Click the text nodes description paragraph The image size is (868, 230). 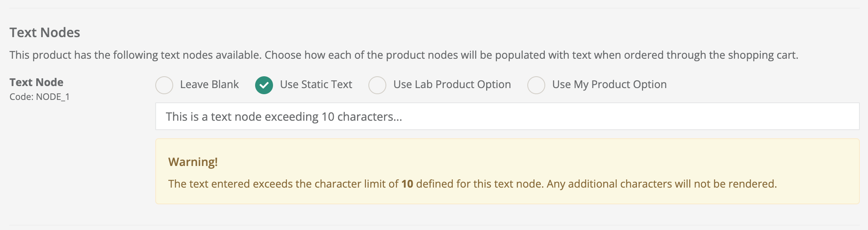tap(404, 55)
